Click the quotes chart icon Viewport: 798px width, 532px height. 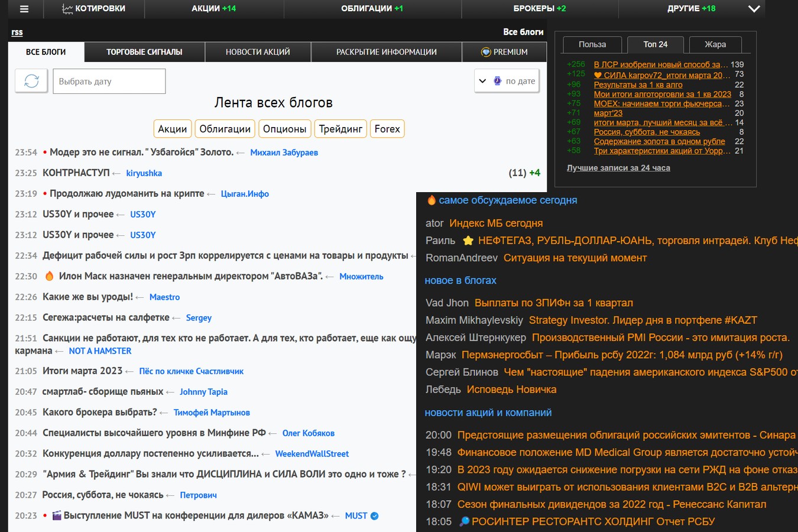click(x=67, y=9)
